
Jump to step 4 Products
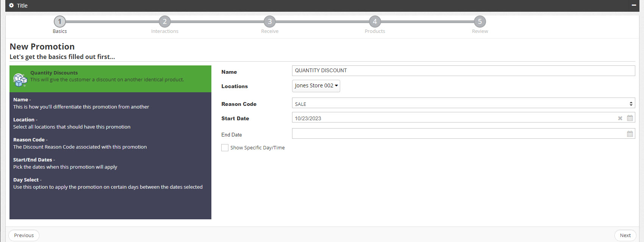pyautogui.click(x=375, y=22)
